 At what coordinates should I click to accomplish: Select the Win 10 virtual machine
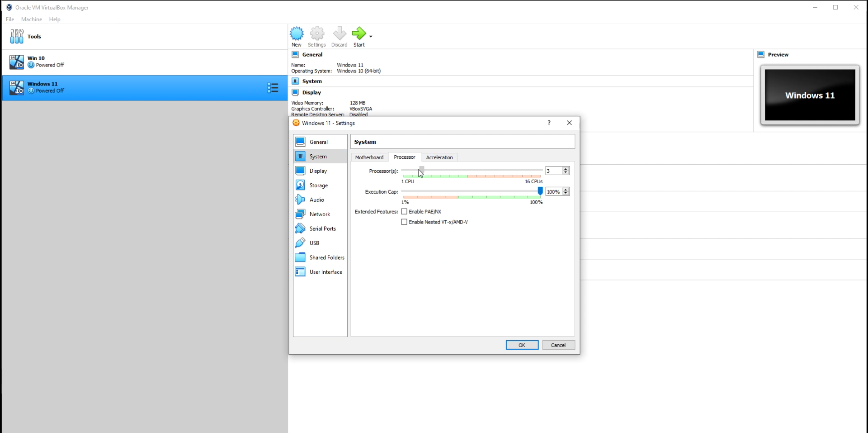[x=145, y=62]
